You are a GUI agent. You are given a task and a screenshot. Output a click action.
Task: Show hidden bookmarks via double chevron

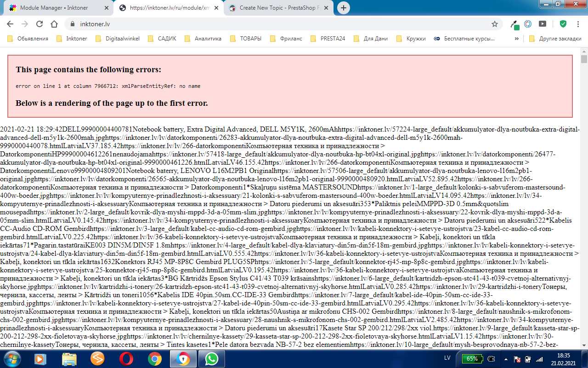pyautogui.click(x=516, y=39)
